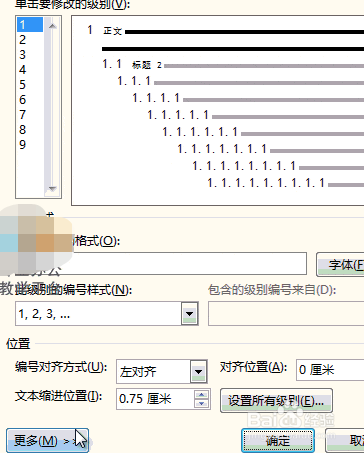Confirm with the 确定 button
Screen dimensions: 364x453
278,441
